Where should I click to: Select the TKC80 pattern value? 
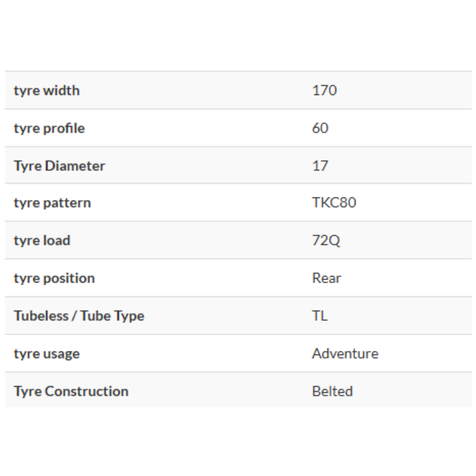point(334,203)
